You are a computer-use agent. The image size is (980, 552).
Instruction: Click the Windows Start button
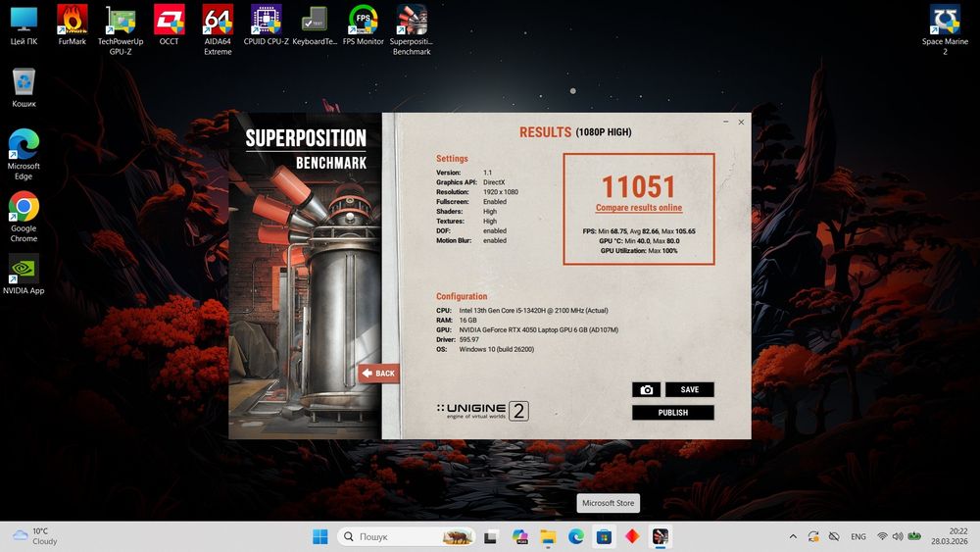(x=320, y=536)
